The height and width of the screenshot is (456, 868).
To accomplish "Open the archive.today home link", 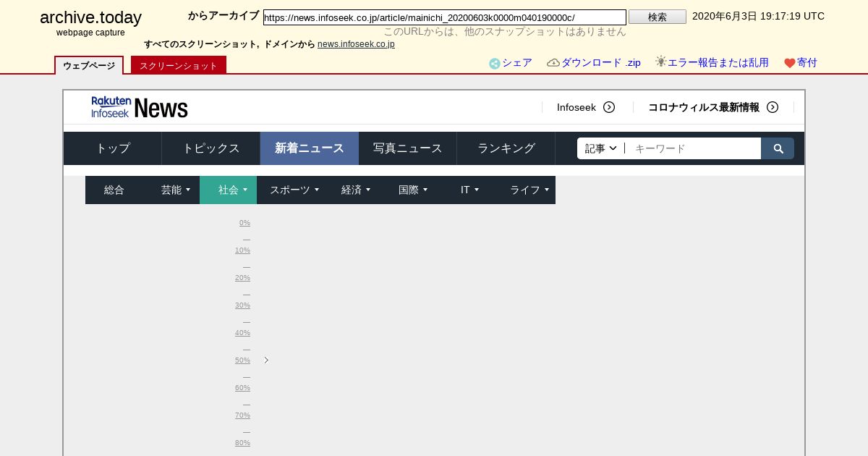I will click(90, 17).
